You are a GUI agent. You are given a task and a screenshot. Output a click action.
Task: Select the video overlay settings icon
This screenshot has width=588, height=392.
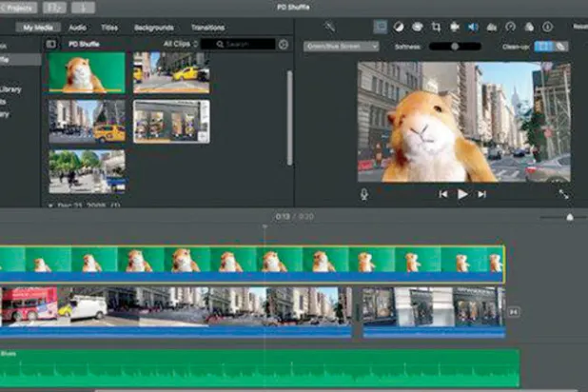(380, 27)
